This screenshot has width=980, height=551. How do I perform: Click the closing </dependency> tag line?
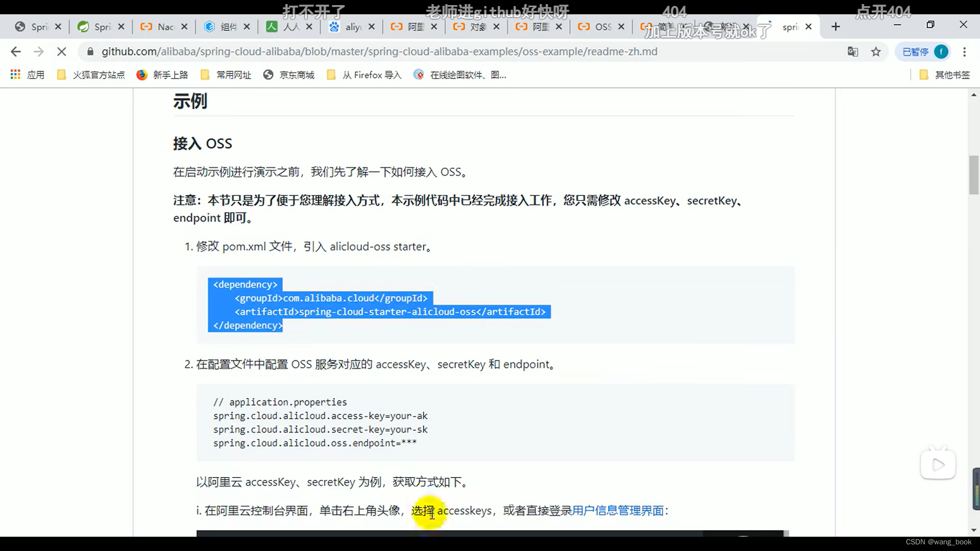tap(248, 325)
